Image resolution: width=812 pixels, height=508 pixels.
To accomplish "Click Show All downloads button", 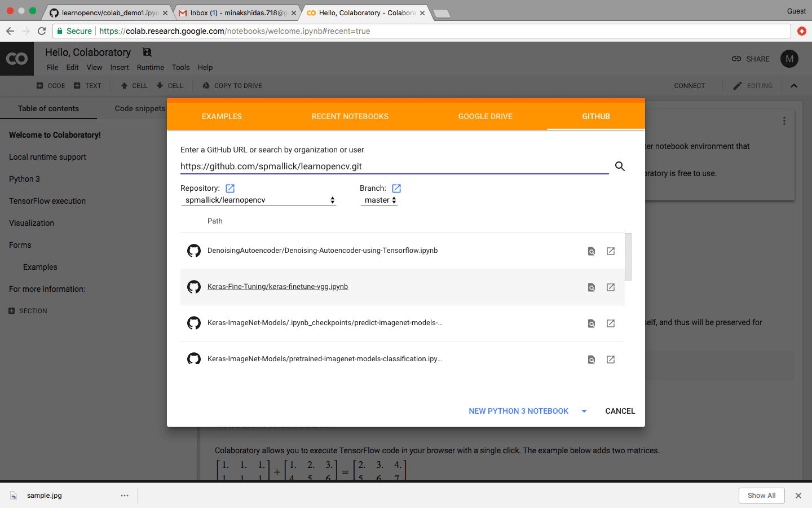I will point(761,496).
